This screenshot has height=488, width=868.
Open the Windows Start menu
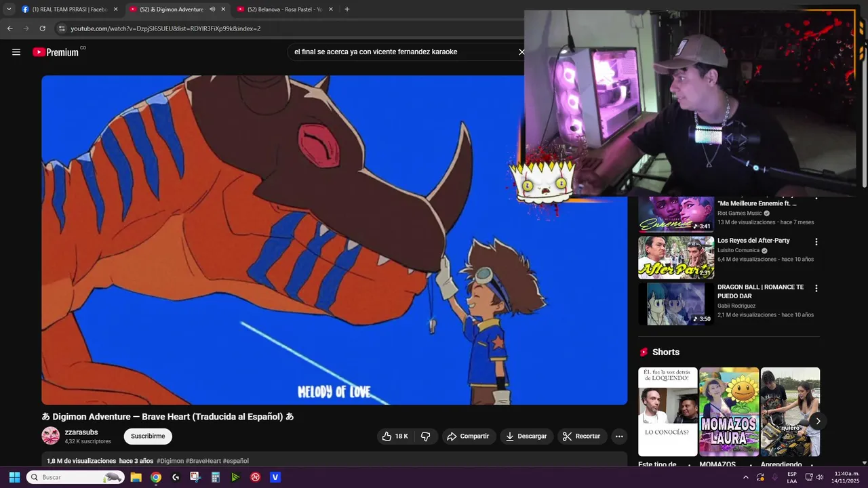coord(14,477)
